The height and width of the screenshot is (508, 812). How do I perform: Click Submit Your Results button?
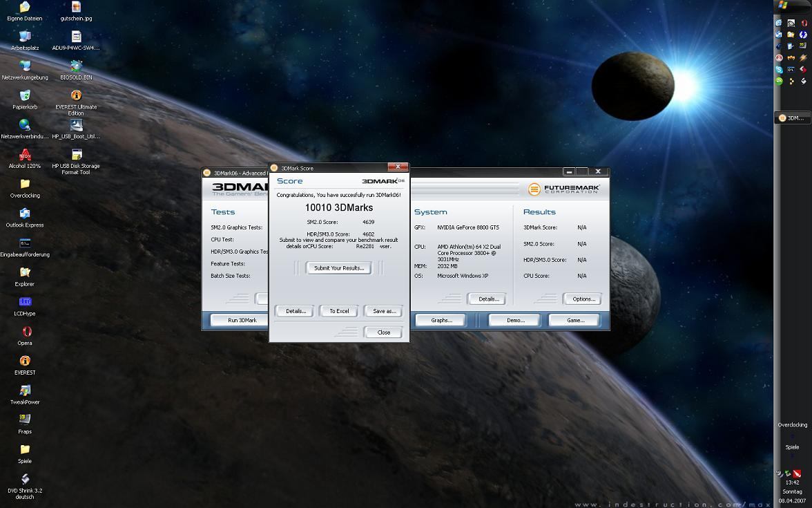339,268
